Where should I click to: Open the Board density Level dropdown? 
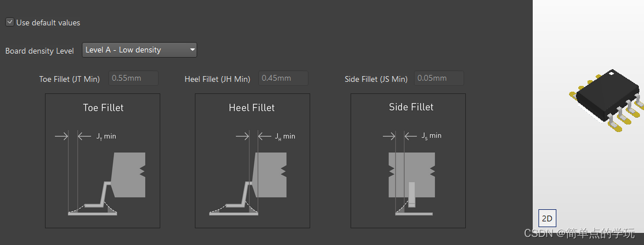click(139, 50)
